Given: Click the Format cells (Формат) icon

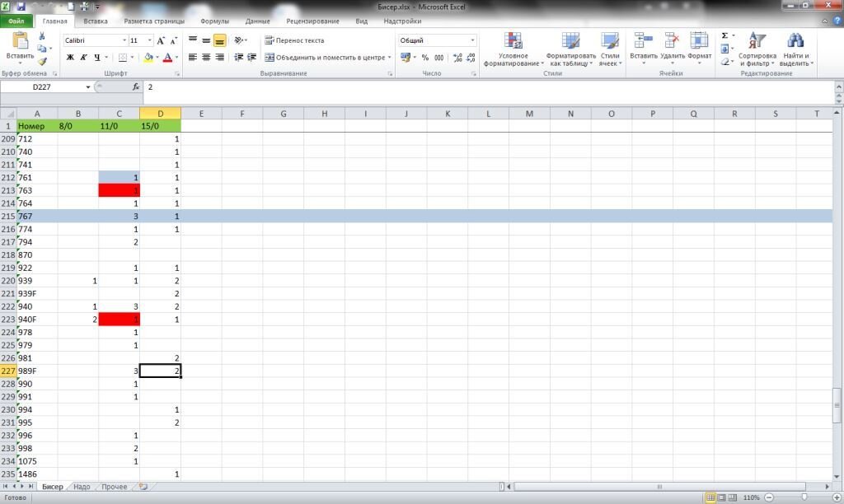Looking at the screenshot, I should (x=699, y=41).
